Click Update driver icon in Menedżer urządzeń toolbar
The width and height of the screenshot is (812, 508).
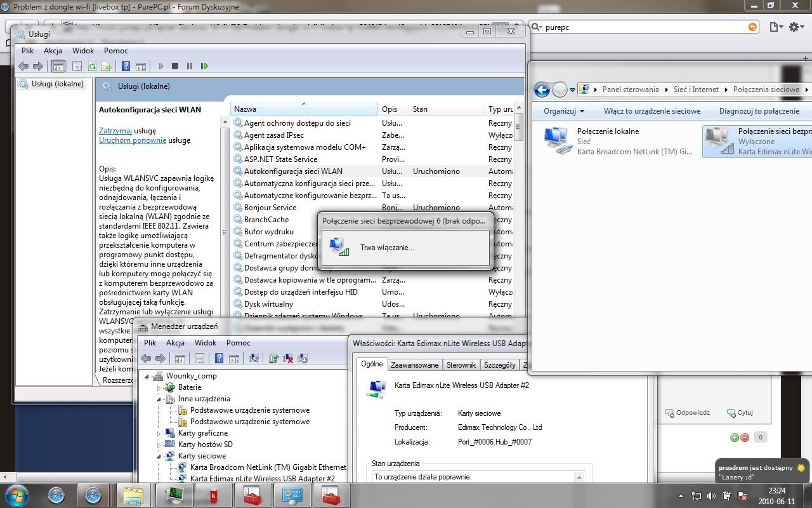click(x=273, y=358)
